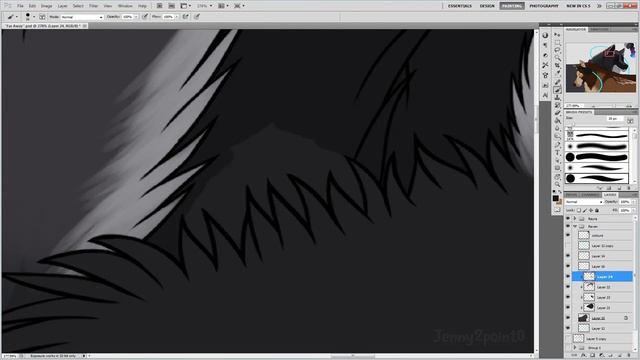Toggle Quick Mask mode
Screen dimensions: 640x360
coord(558,210)
